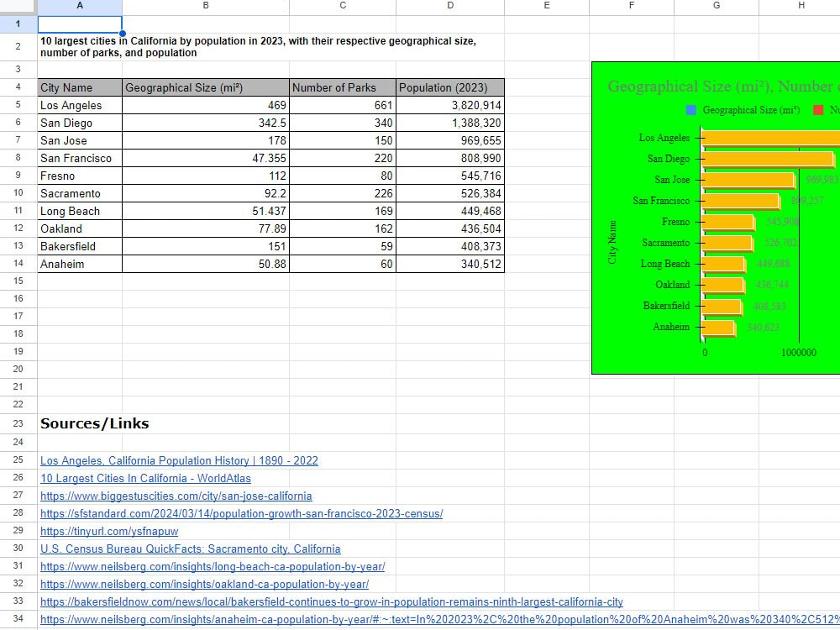Select Long Beach population cell 449,468
The width and height of the screenshot is (840, 630).
point(450,212)
